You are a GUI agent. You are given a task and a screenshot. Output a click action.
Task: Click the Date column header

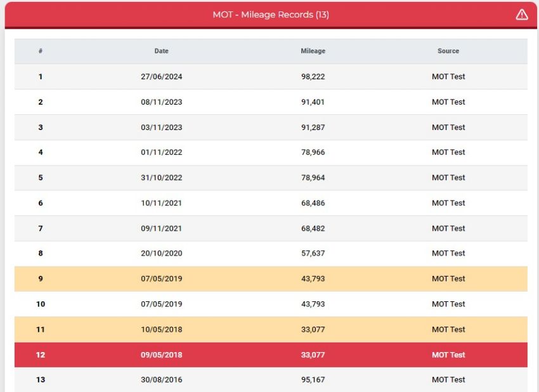point(161,51)
